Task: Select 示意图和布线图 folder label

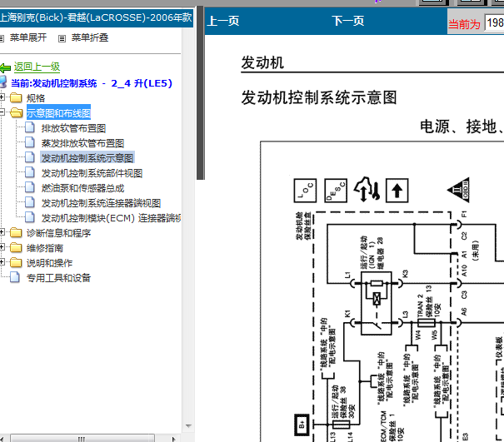Action: click(x=58, y=113)
